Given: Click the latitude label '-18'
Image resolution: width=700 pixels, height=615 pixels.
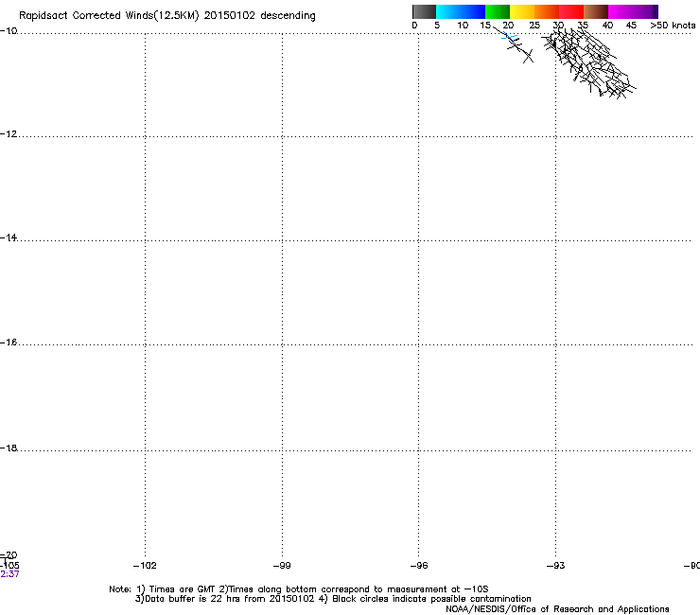Looking at the screenshot, I should point(9,448).
